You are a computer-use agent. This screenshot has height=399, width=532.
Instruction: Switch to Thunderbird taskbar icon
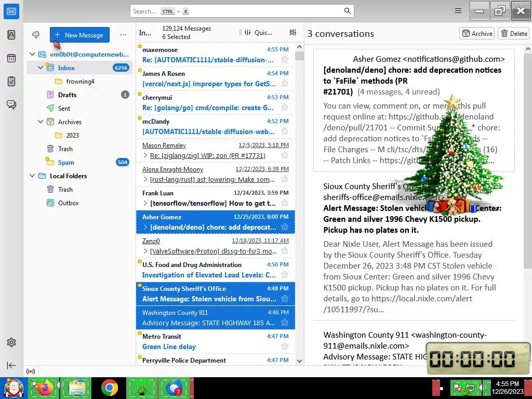click(175, 388)
